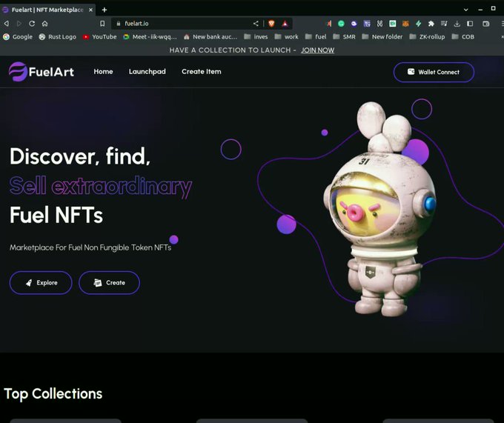Click the green Grammarly extension icon
The image size is (504, 423).
[x=341, y=24]
